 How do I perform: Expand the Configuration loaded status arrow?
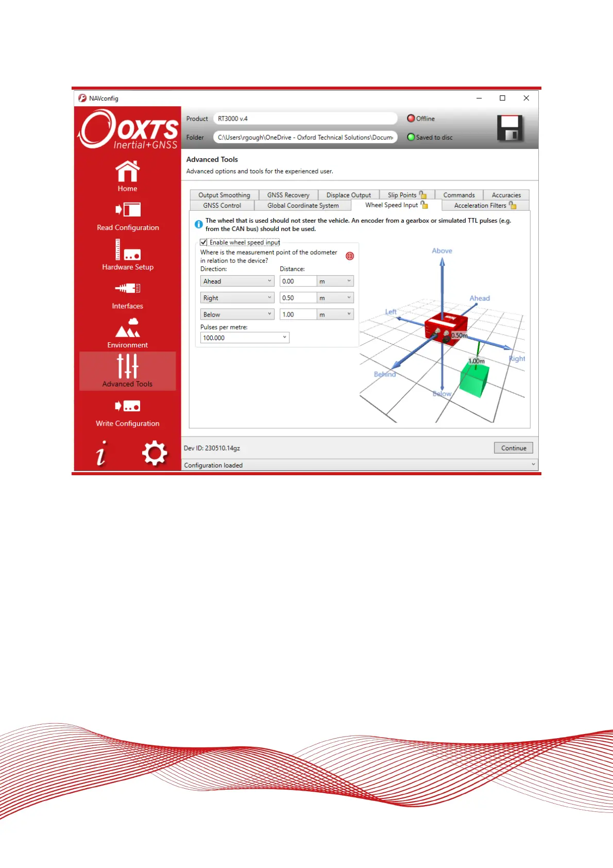click(533, 464)
